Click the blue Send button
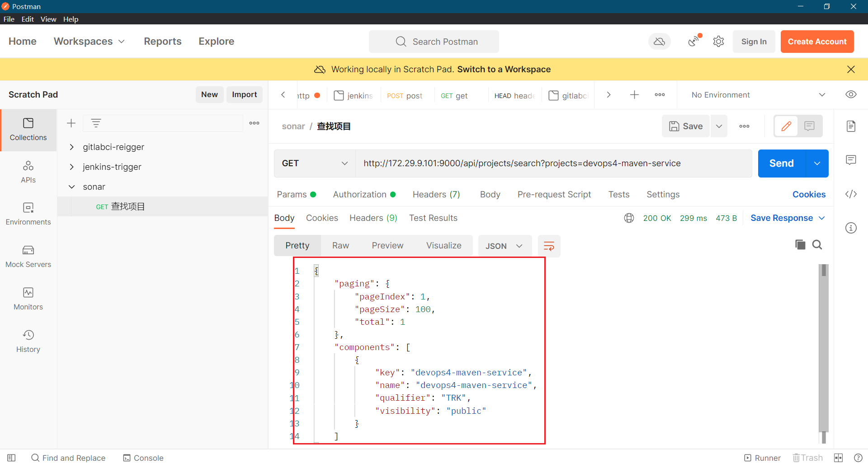868x463 pixels. [782, 163]
